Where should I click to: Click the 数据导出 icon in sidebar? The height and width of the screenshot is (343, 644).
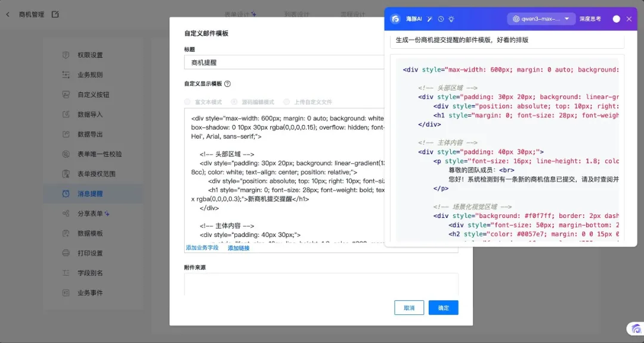[x=66, y=134]
